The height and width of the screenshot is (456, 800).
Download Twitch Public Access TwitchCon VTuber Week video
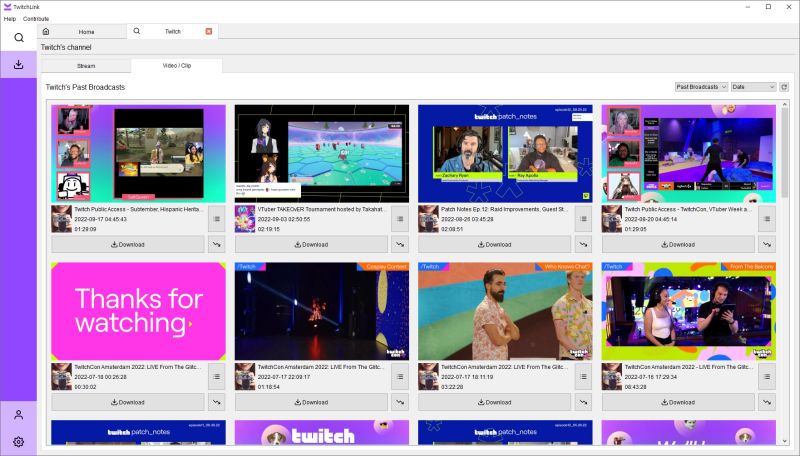pos(678,244)
